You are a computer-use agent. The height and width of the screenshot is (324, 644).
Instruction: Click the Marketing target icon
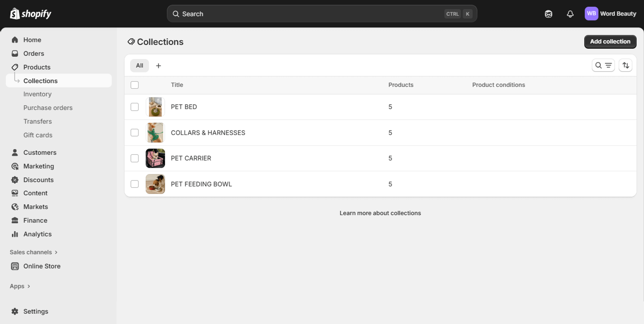tap(15, 166)
